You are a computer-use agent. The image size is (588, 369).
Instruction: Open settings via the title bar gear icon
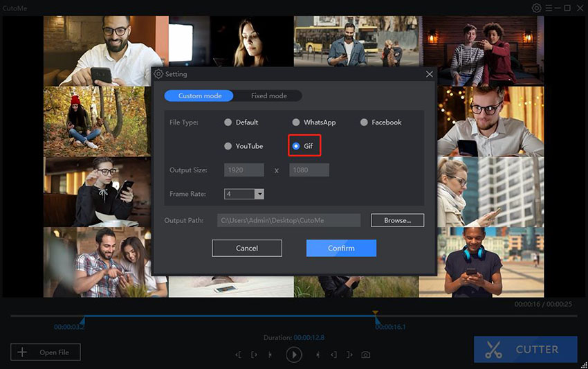pyautogui.click(x=537, y=8)
